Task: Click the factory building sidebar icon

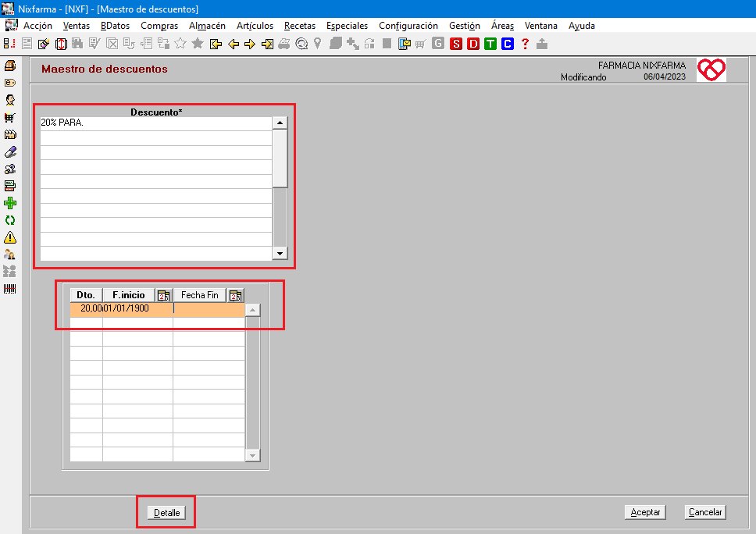Action: click(10, 134)
